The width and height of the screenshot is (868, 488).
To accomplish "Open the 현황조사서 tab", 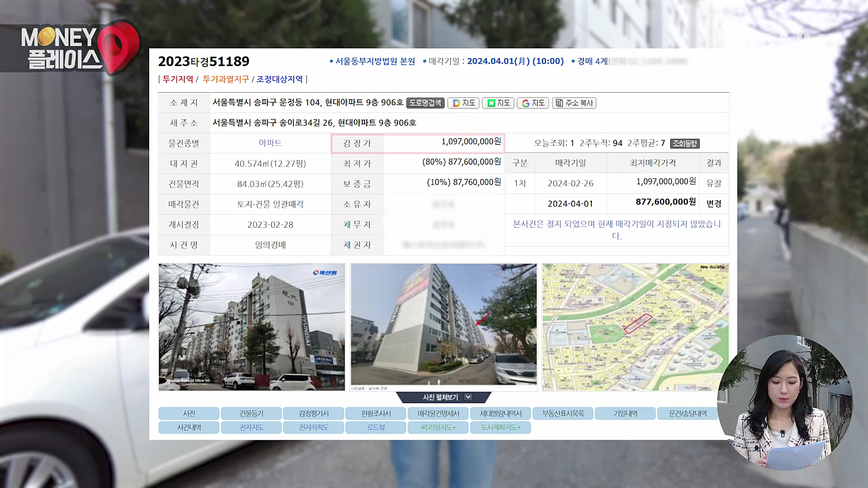I will pos(376,414).
